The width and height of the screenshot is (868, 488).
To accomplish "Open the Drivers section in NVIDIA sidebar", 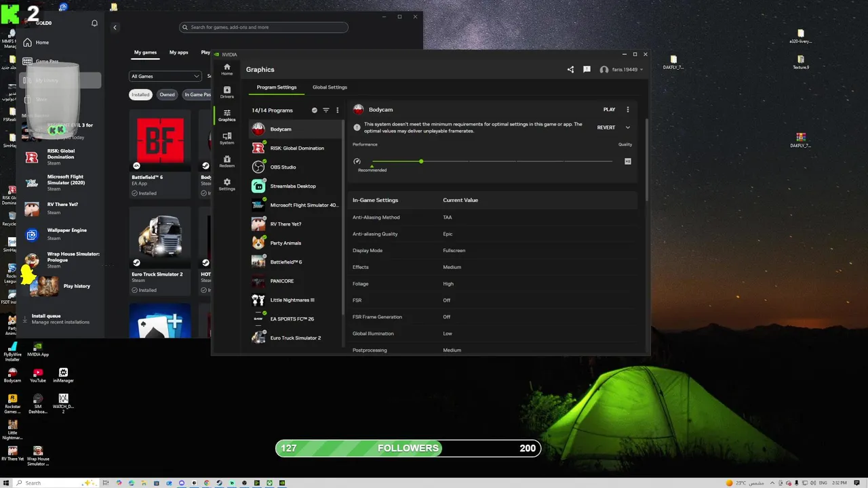I will point(226,92).
